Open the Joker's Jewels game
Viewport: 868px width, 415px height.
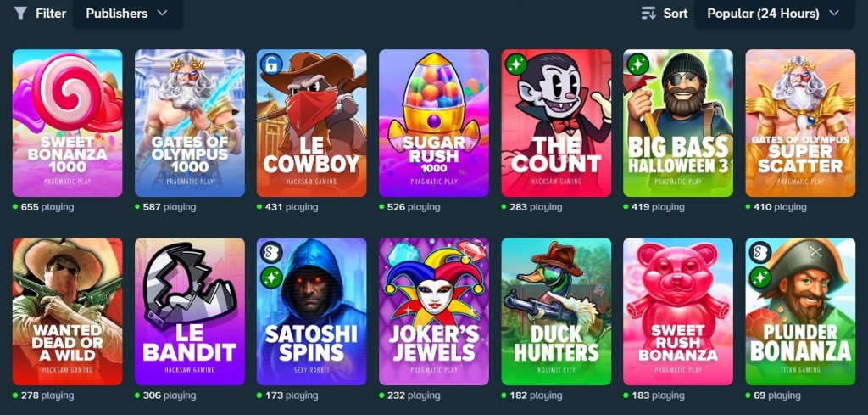click(433, 311)
